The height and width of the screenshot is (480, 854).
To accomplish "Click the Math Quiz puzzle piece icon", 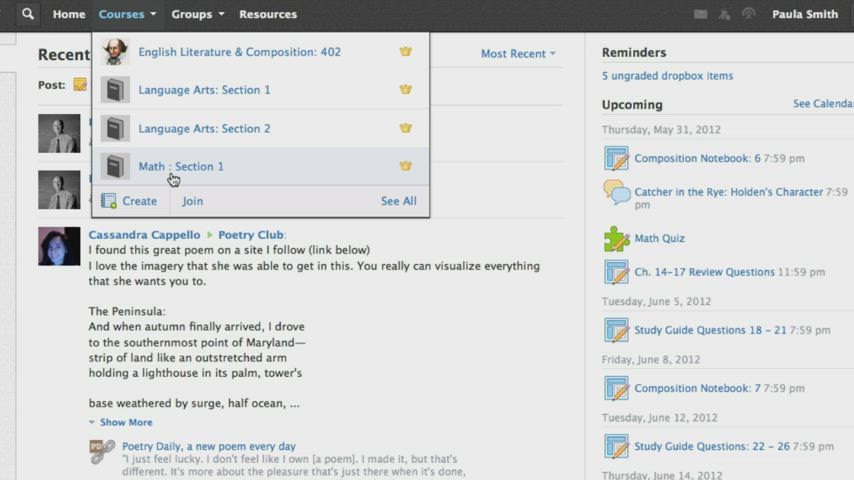I will pyautogui.click(x=616, y=239).
